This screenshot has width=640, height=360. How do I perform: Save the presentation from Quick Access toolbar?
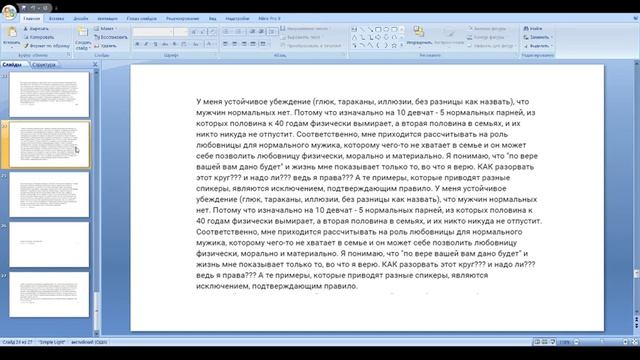pyautogui.click(x=24, y=8)
